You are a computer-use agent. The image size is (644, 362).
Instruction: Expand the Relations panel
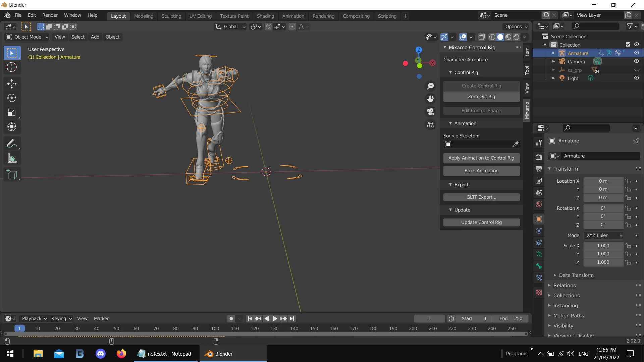coord(565,285)
